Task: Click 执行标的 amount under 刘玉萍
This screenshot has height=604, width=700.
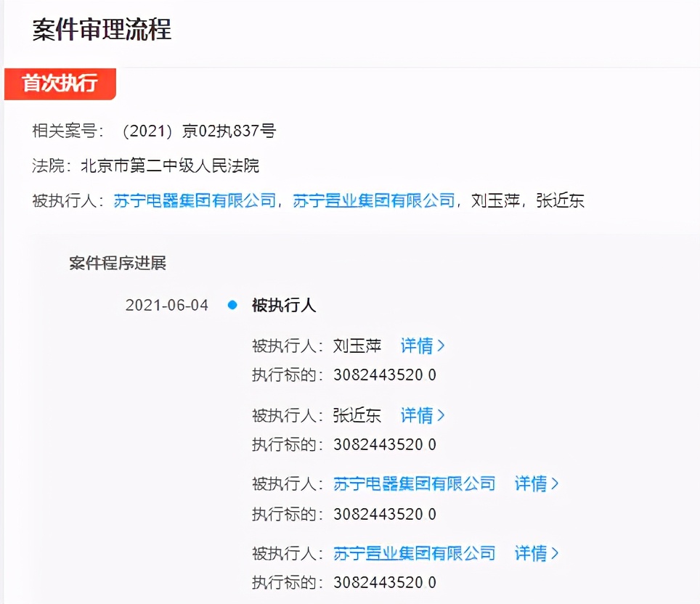Action: 385,375
